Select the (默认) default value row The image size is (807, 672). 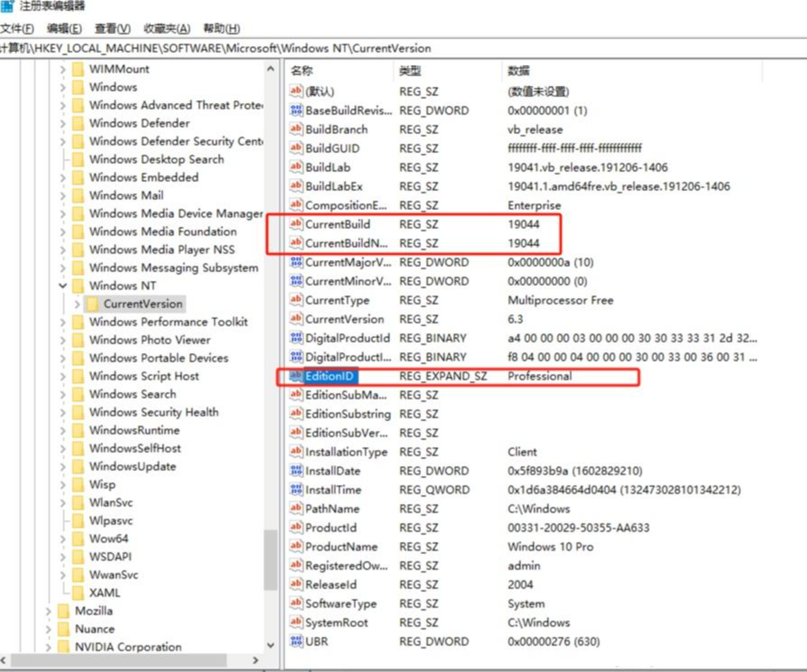click(x=429, y=91)
